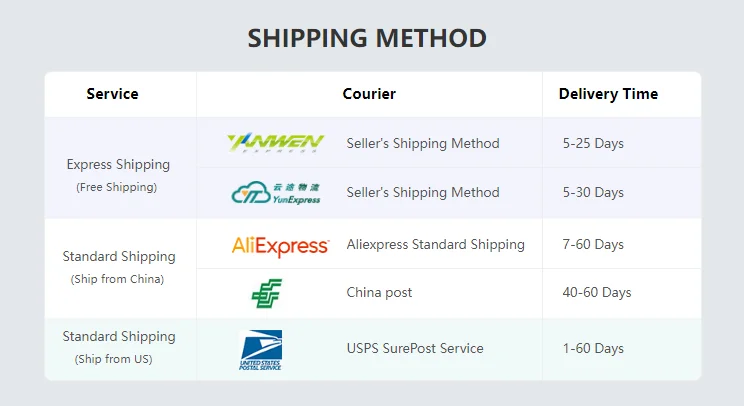Click USPS SurePost Service text

pos(415,349)
